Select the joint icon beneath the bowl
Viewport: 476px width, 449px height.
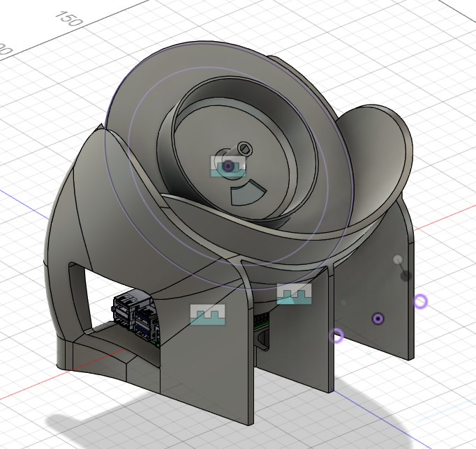click(295, 294)
